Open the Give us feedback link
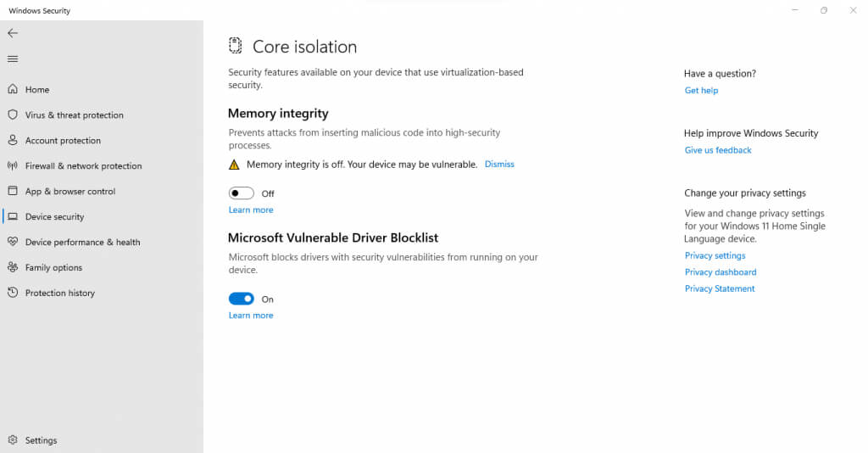The image size is (868, 453). [718, 150]
